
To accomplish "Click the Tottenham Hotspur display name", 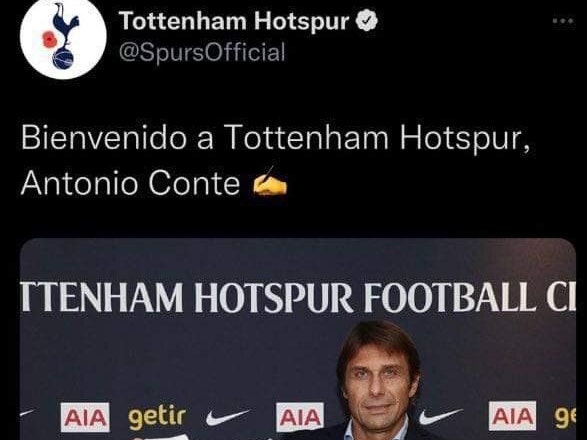I will tap(234, 21).
